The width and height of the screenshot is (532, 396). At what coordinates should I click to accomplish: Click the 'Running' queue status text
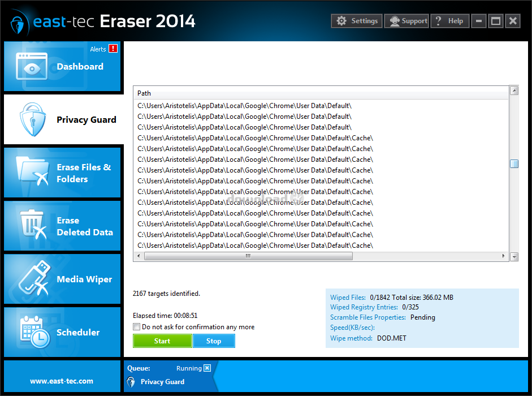pos(189,368)
